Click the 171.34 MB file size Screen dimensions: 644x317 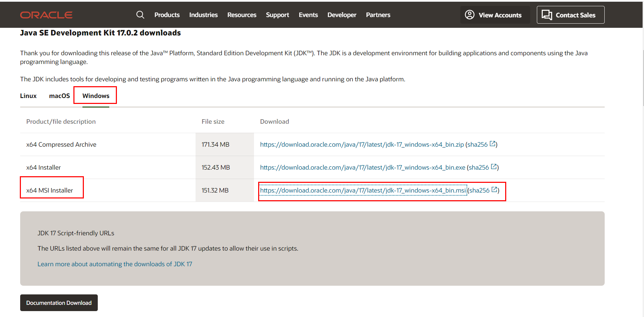point(215,145)
